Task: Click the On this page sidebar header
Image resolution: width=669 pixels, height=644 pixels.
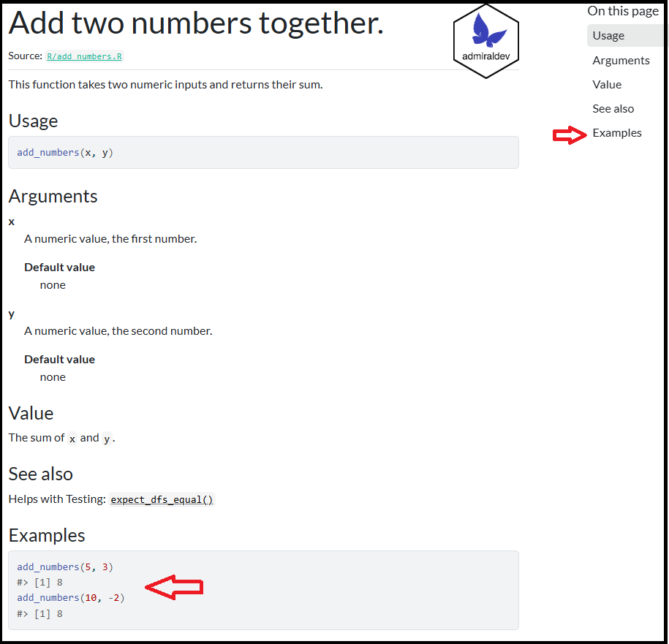Action: coord(623,11)
